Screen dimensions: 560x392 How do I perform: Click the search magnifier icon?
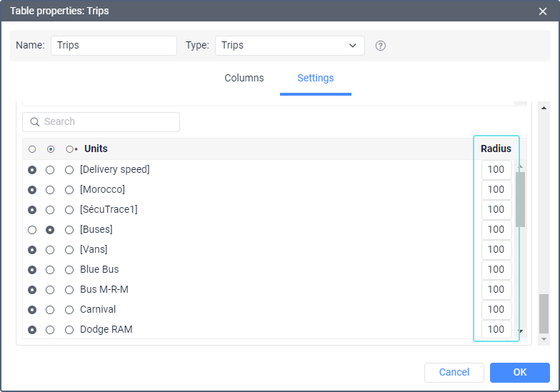(x=34, y=122)
